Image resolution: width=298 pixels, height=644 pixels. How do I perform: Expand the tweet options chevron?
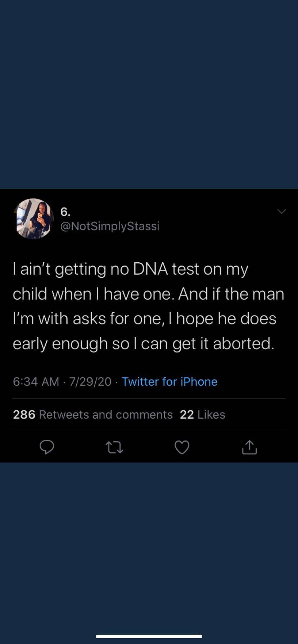point(282,211)
